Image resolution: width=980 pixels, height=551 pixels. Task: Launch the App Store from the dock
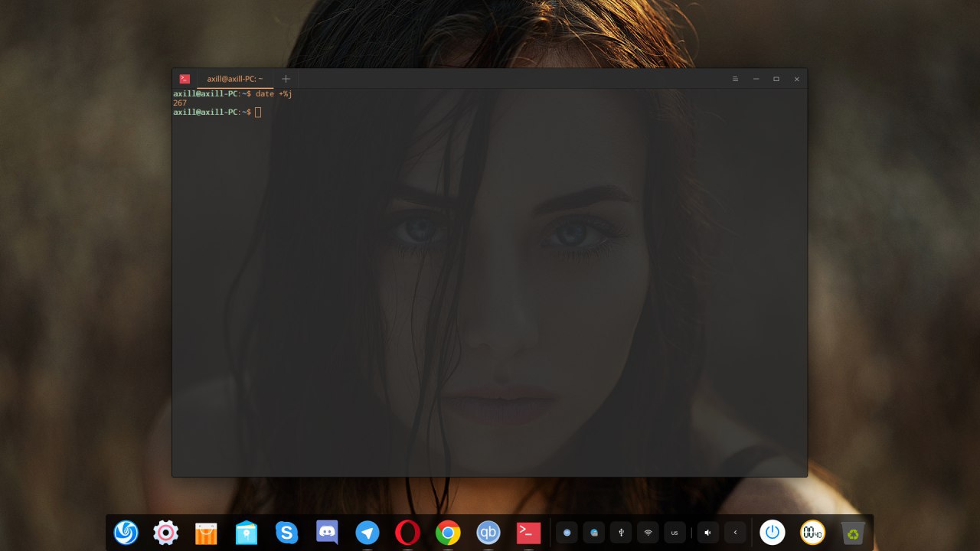pos(206,533)
